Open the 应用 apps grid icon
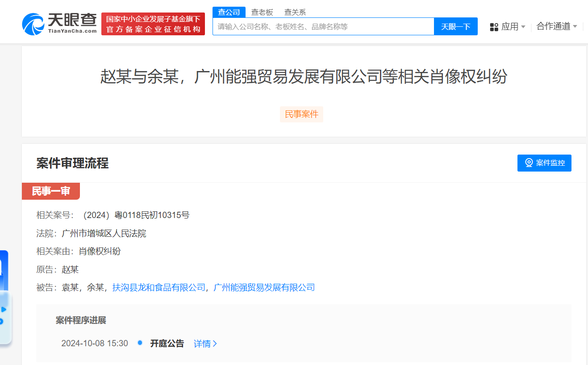The height and width of the screenshot is (365, 588). (494, 27)
